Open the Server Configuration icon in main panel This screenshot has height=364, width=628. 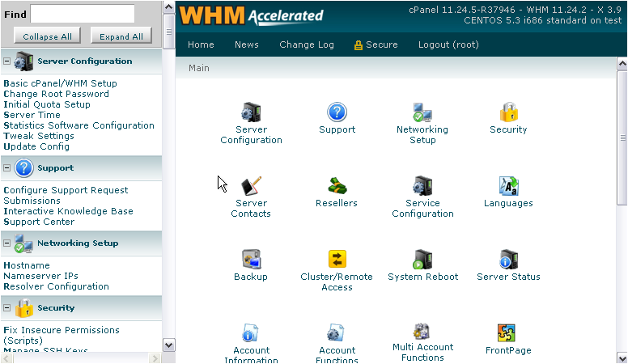(x=251, y=112)
